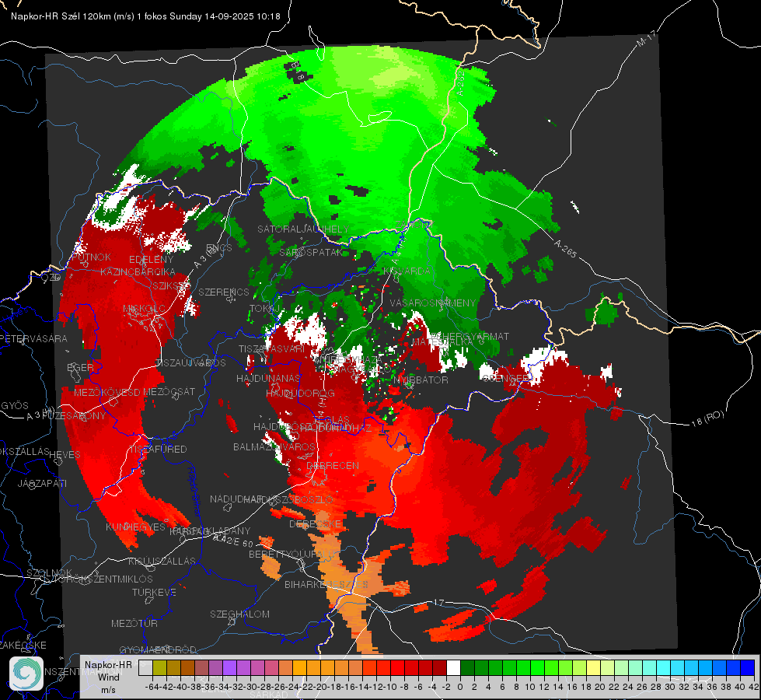Click the DERECSKE label
761x700 pixels.
(x=316, y=525)
